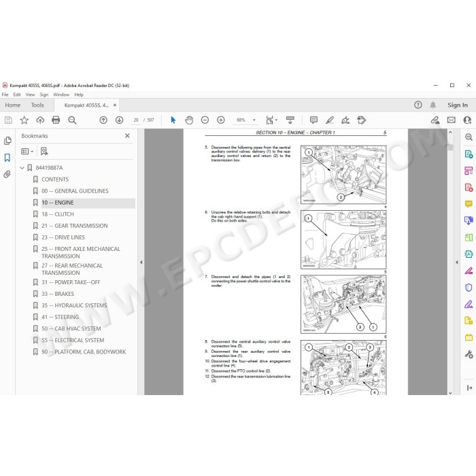Expand the right tools pane arrow
The height and width of the screenshot is (476, 476).
coord(456,262)
